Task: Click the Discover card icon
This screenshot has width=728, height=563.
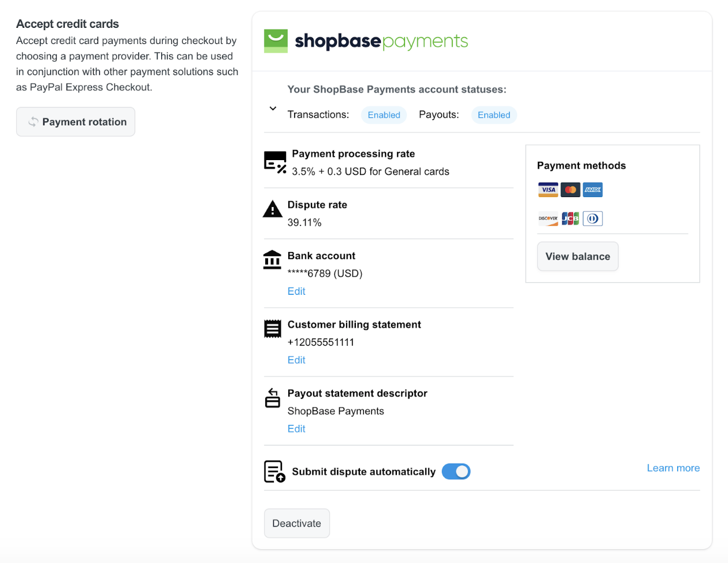Action: 548,218
